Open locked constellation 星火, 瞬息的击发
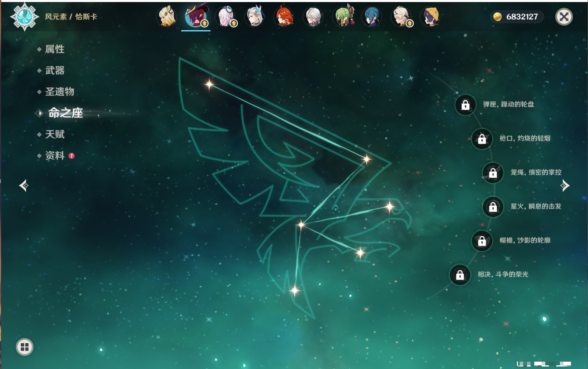 click(x=493, y=207)
